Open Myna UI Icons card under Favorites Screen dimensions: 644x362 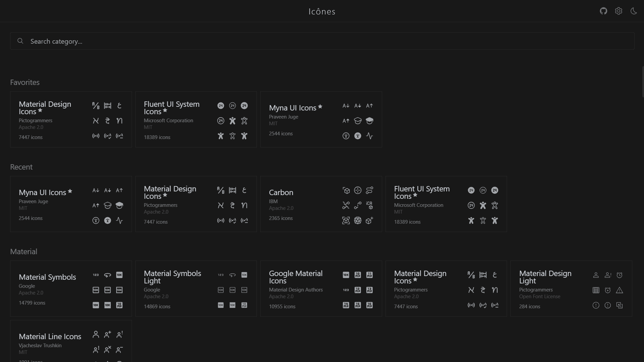321,119
